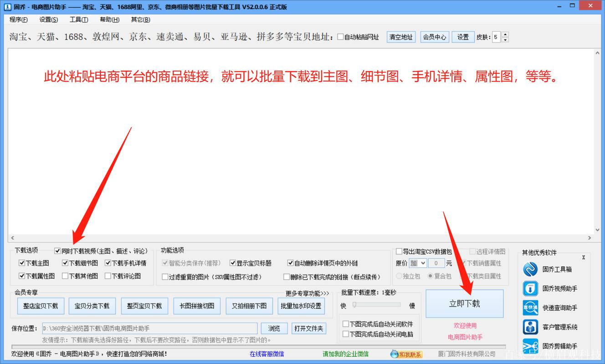
Task: Uncheck 同时下载视频 option
Action: pos(57,251)
